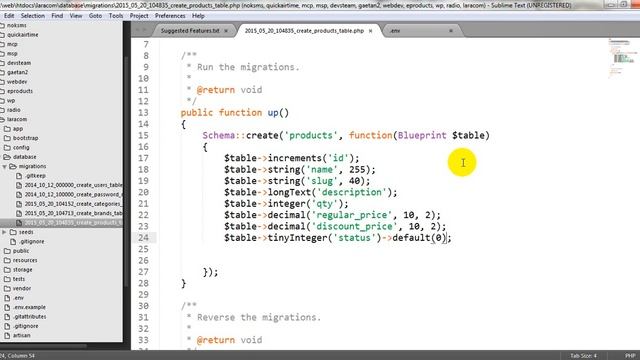Click the resources folder icon
This screenshot has height=360, width=640.
point(7,260)
